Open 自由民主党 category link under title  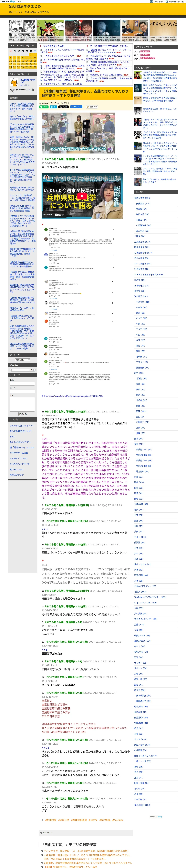pos(65,103)
